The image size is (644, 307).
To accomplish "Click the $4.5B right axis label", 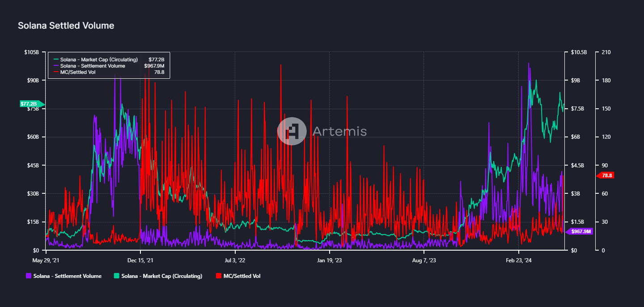I will (577, 166).
